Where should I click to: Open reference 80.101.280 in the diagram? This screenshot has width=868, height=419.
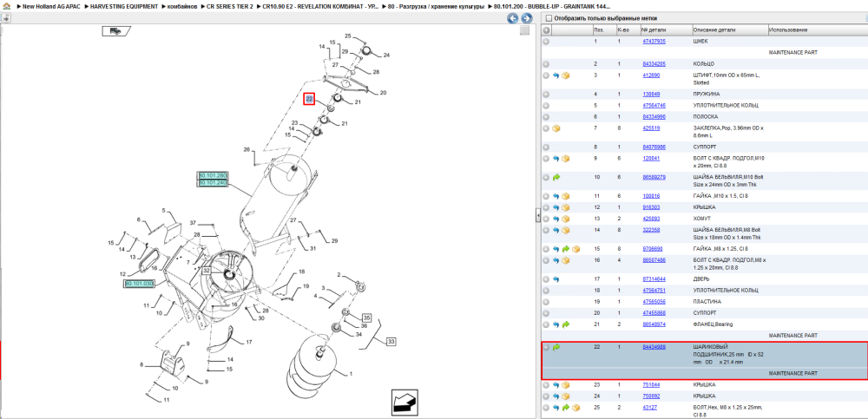point(214,175)
